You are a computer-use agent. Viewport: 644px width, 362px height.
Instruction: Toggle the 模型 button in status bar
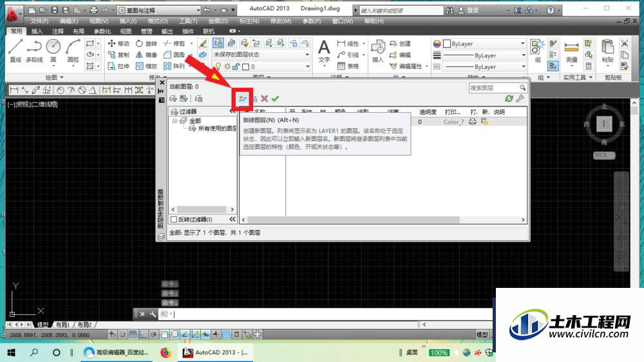483,335
